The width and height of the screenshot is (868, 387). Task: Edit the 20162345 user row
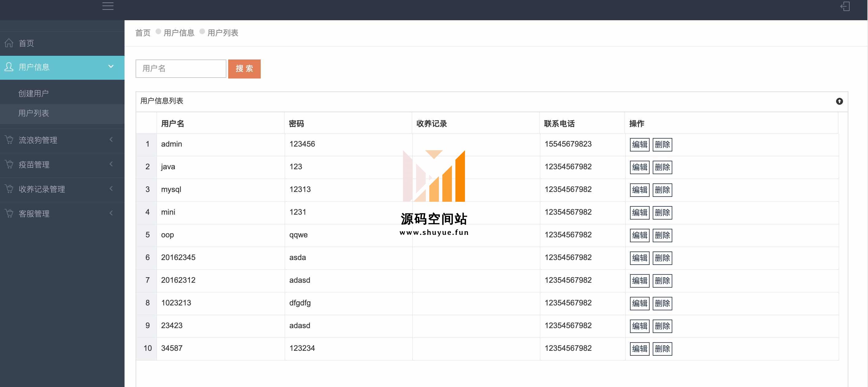point(639,258)
